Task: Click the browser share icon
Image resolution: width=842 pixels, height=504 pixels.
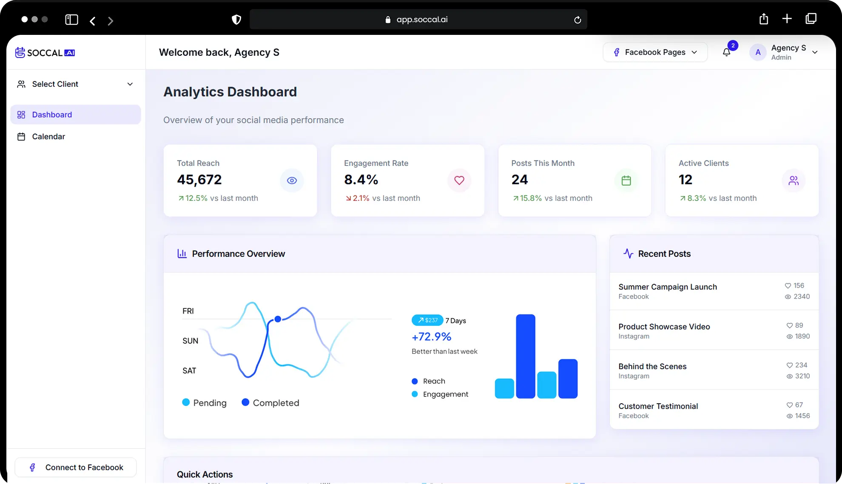Action: pyautogui.click(x=764, y=19)
